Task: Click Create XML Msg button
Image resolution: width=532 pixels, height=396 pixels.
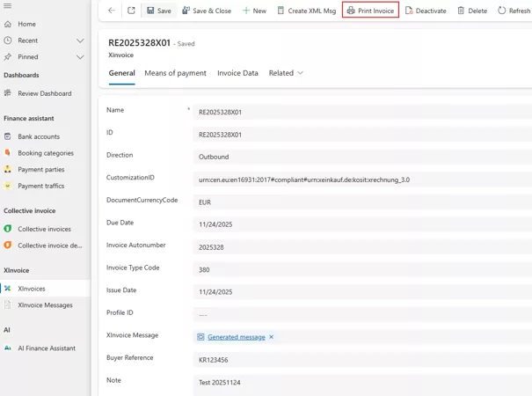Action: [307, 11]
